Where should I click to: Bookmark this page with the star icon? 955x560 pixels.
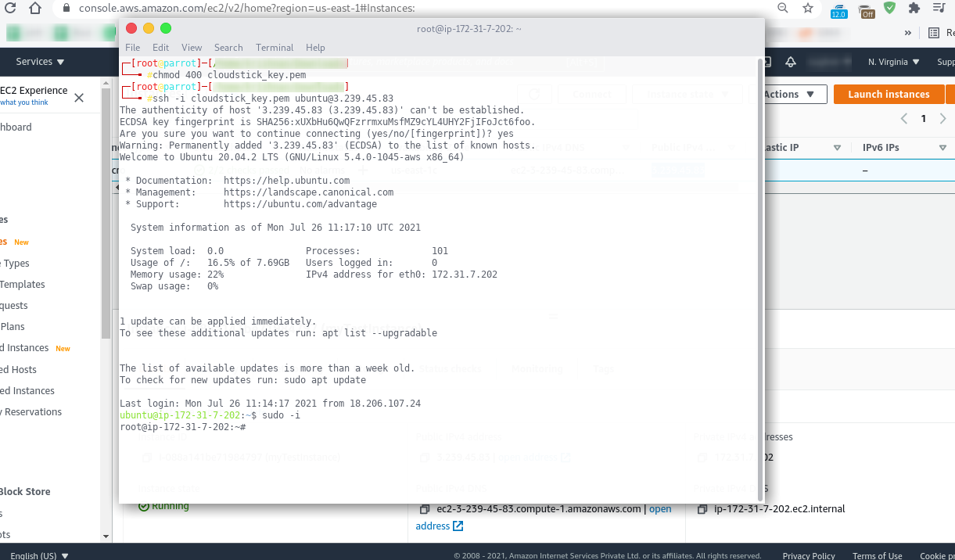808,9
